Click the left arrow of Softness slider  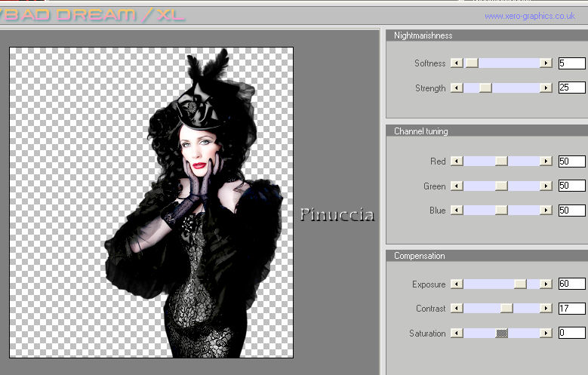pos(456,63)
